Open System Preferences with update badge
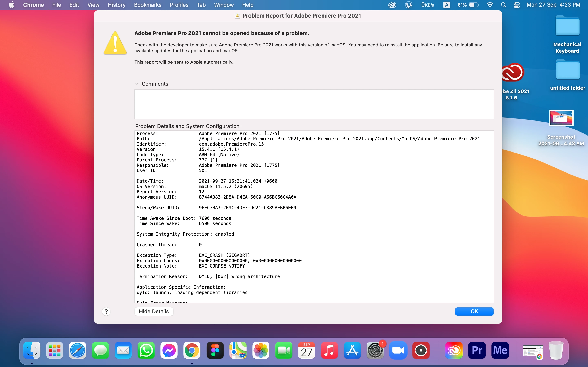 click(375, 350)
